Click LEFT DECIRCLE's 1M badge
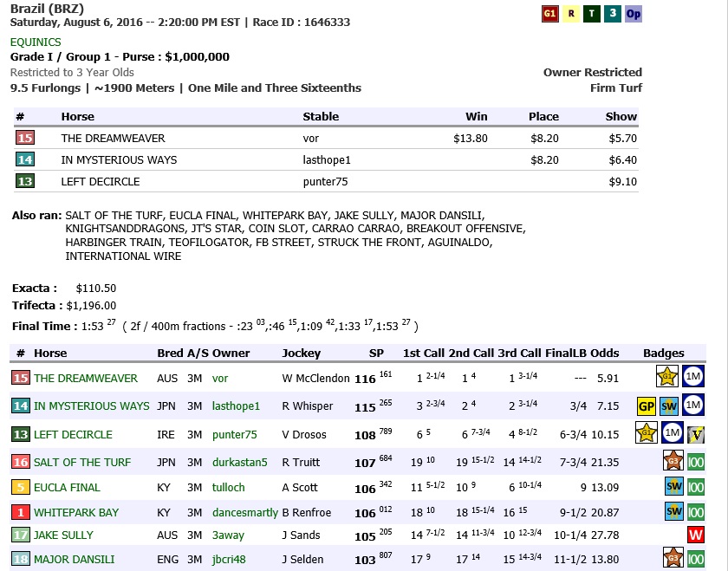This screenshot has width=728, height=571. (672, 432)
